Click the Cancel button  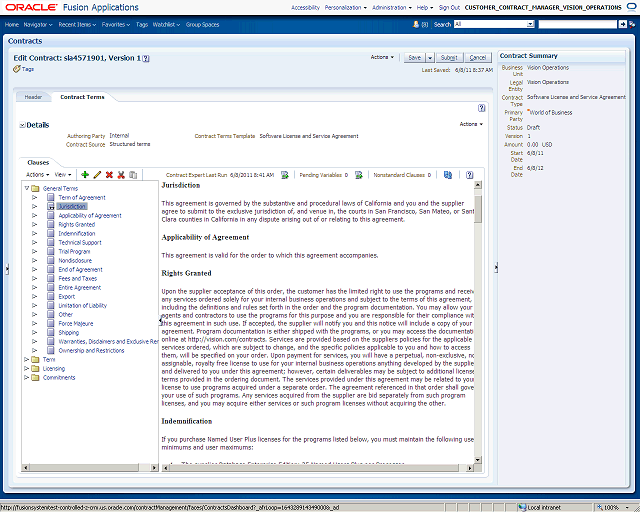pyautogui.click(x=478, y=58)
